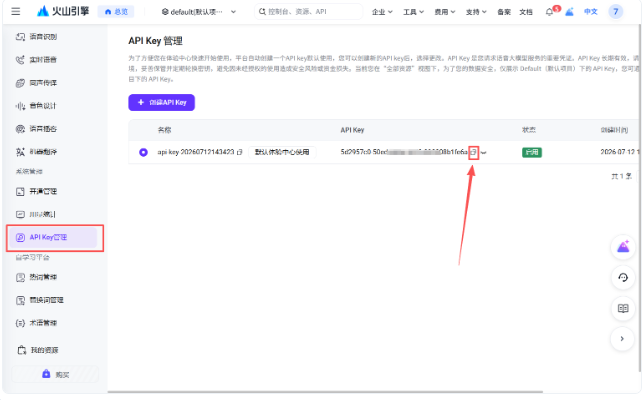Click the 购买 purchase button
Viewport: 642px width, 400px height.
click(55, 374)
